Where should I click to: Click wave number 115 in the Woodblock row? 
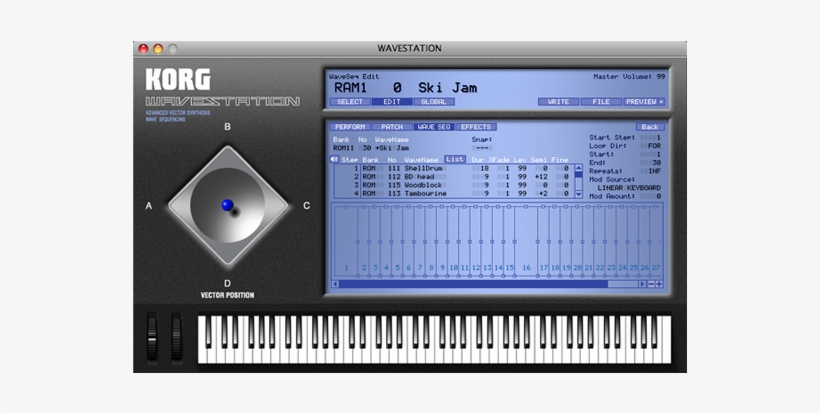pyautogui.click(x=394, y=185)
